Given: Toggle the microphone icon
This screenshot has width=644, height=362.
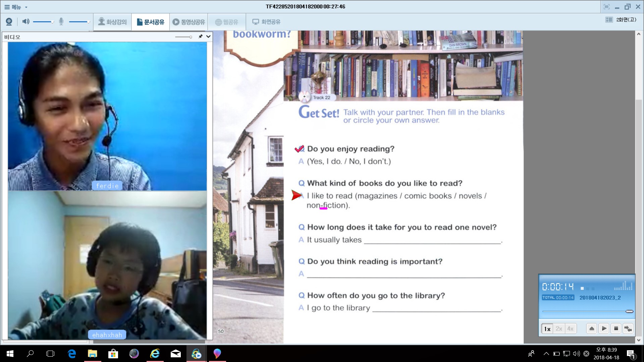Looking at the screenshot, I should click(x=61, y=22).
